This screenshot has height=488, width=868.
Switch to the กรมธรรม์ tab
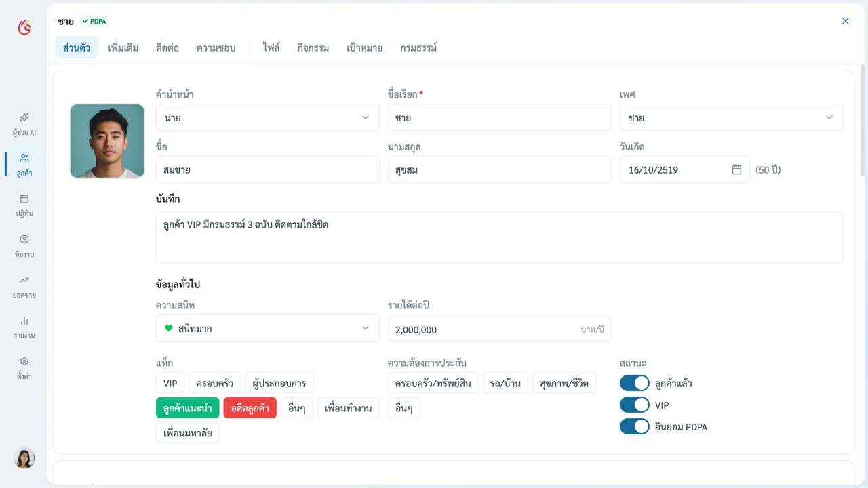418,47
